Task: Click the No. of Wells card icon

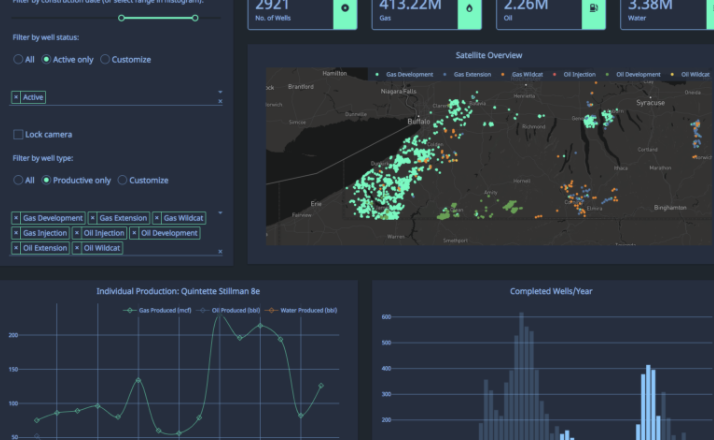Action: 346,8
